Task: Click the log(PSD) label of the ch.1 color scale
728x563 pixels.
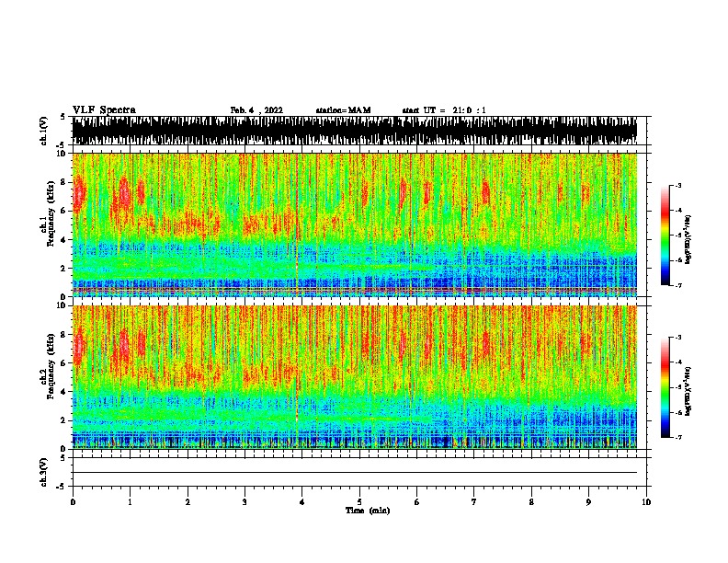Action: 688,239
